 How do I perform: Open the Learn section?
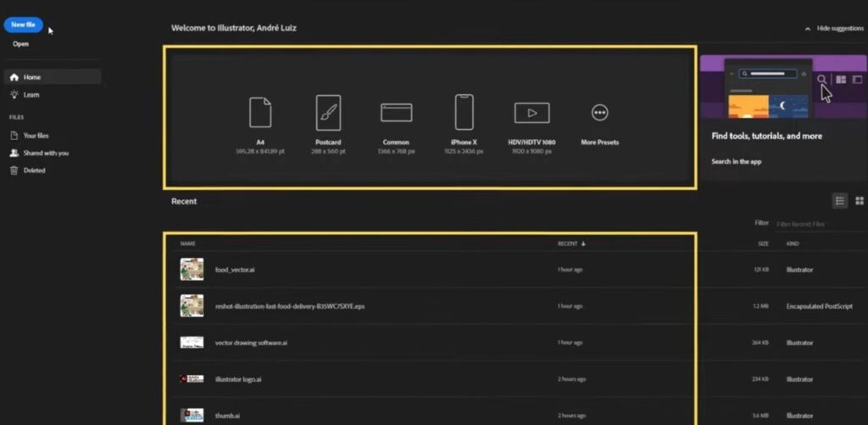pyautogui.click(x=31, y=95)
